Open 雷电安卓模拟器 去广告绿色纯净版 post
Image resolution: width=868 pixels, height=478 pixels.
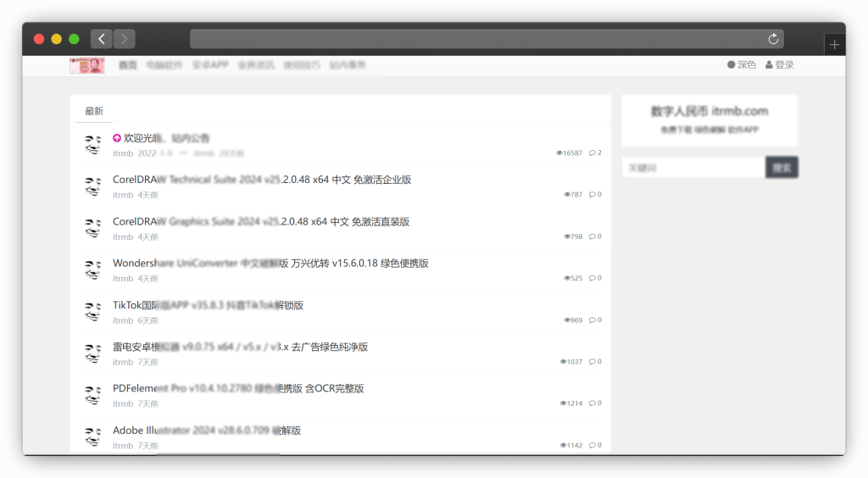tap(240, 347)
